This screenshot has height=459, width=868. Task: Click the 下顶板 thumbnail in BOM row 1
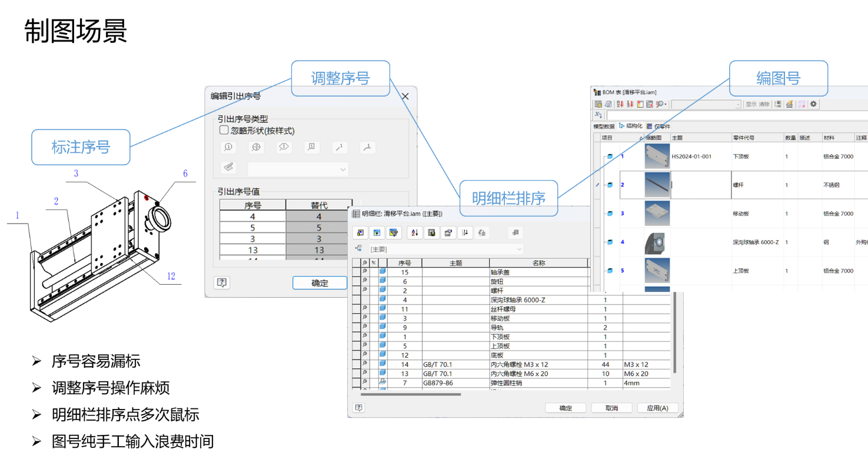(x=657, y=157)
